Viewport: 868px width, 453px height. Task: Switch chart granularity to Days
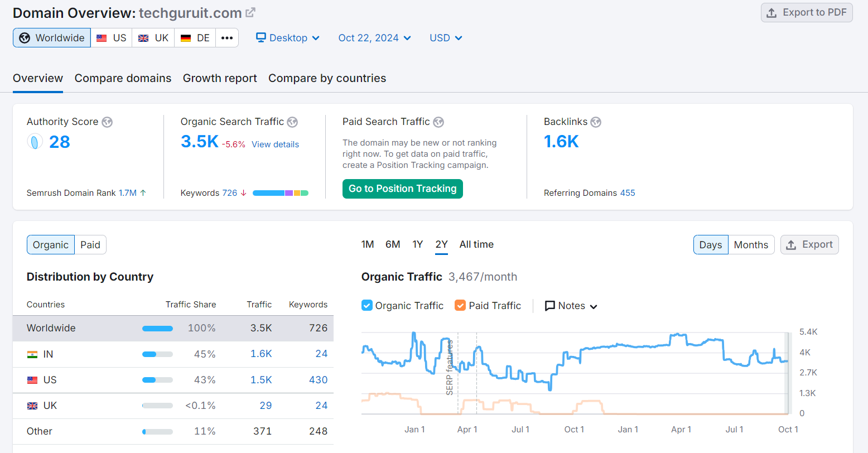coord(711,245)
